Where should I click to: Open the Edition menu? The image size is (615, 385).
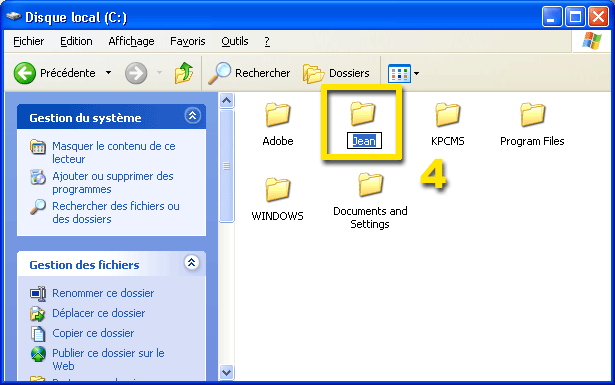click(x=76, y=41)
